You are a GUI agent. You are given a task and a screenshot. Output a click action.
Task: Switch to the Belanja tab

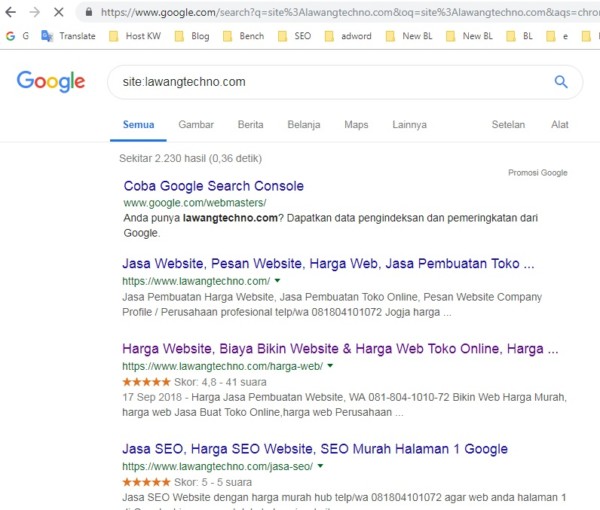[x=304, y=125]
